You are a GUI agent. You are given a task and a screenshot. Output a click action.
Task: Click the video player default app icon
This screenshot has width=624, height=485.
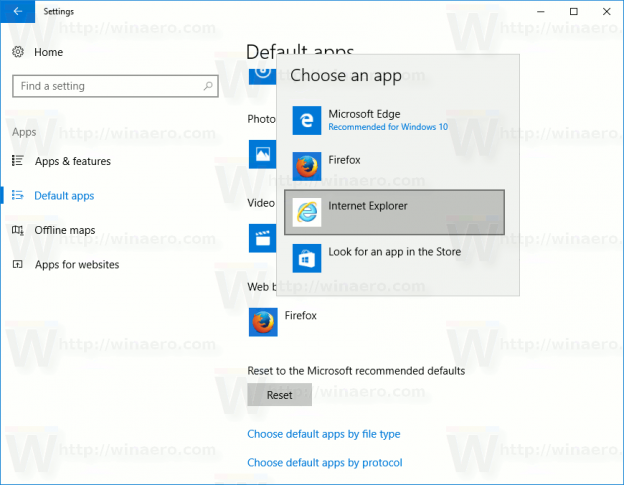point(262,237)
